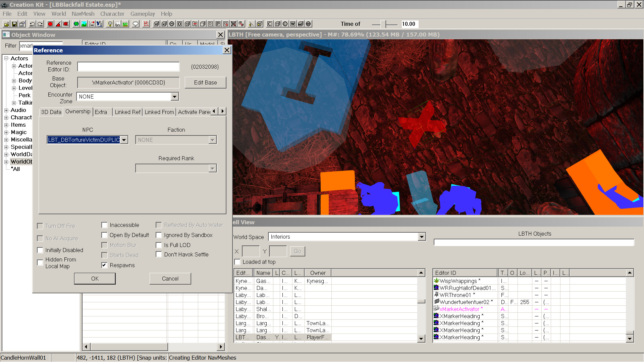This screenshot has height=362, width=644.
Task: Click the Reference Editor ID text field
Action: pos(128,67)
